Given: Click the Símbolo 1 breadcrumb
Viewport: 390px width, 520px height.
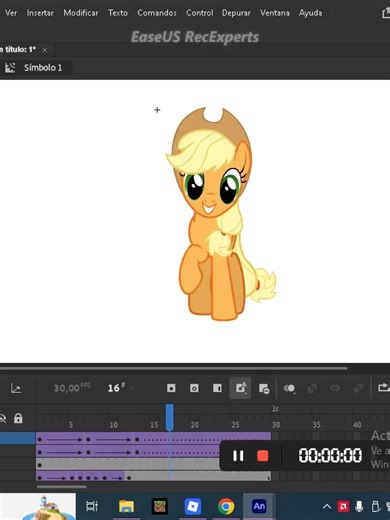Looking at the screenshot, I should pyautogui.click(x=43, y=68).
